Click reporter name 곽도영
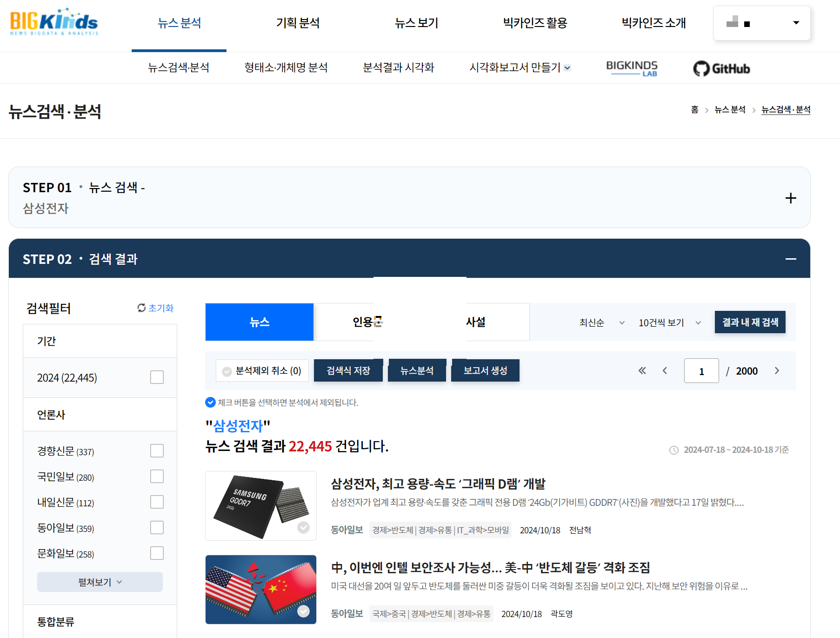Viewport: 840px width, 638px height. pyautogui.click(x=561, y=614)
